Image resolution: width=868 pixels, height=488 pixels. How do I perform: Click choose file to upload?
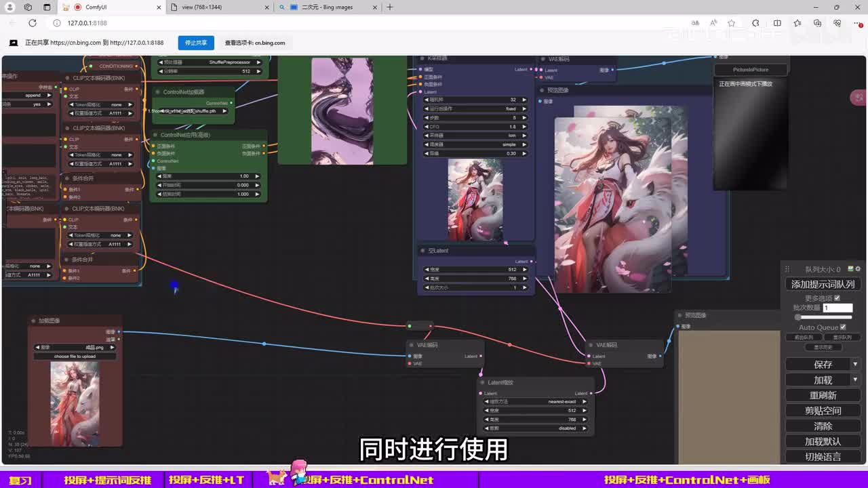pyautogui.click(x=75, y=357)
